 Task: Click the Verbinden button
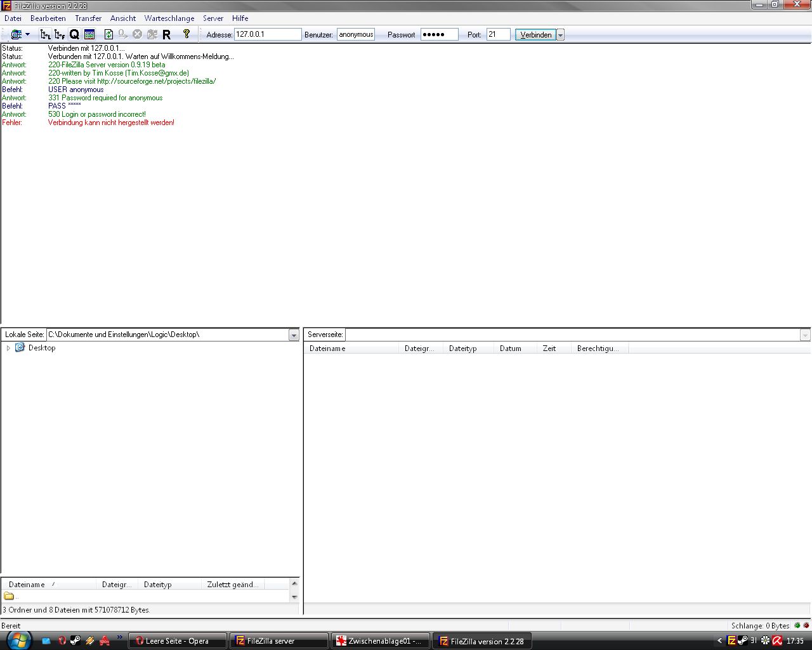535,34
